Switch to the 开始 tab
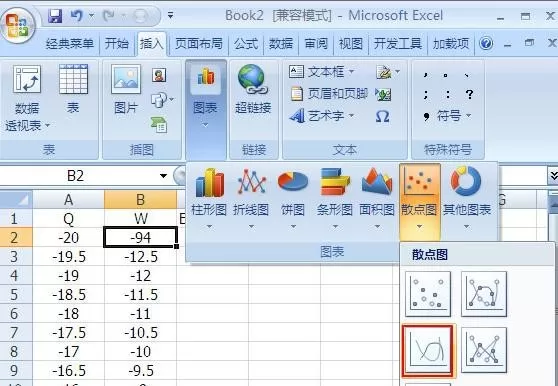 (117, 44)
